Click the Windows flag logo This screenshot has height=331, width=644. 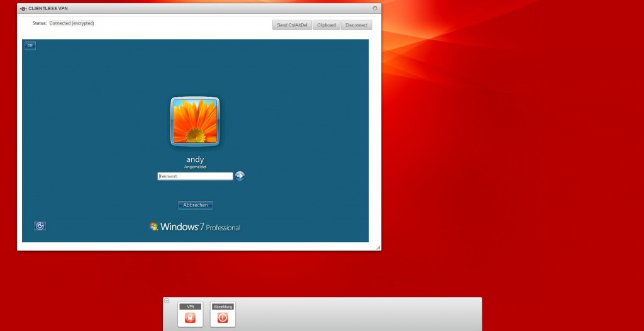(x=153, y=227)
